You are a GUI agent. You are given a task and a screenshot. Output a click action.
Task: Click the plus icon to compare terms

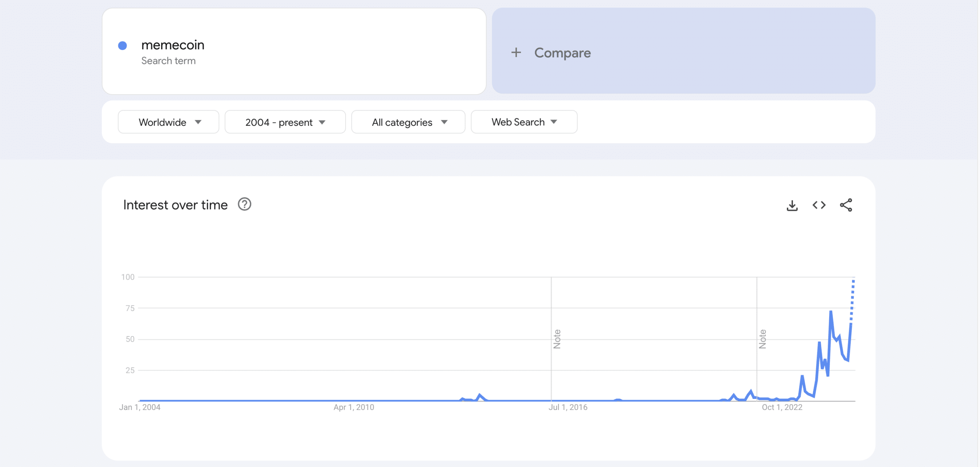[x=518, y=52]
